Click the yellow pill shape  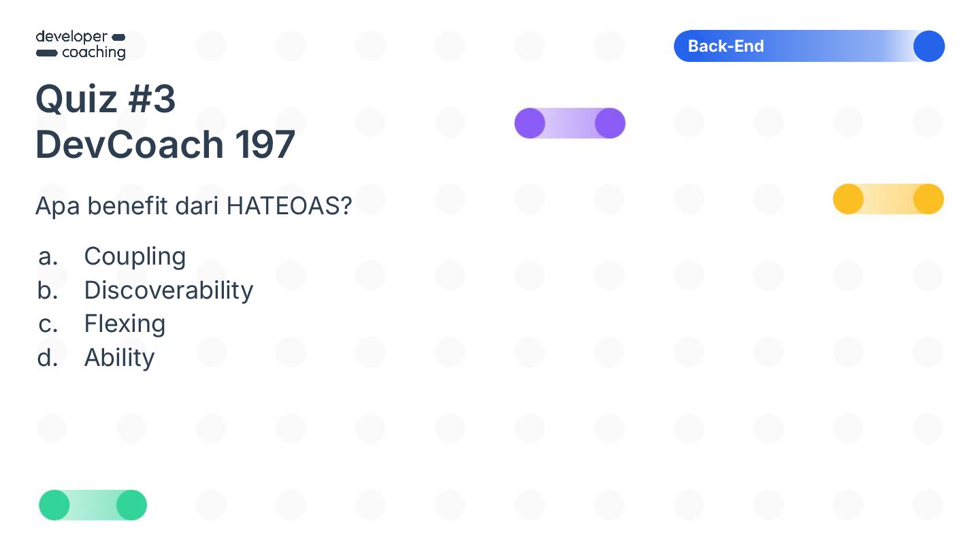pos(888,199)
